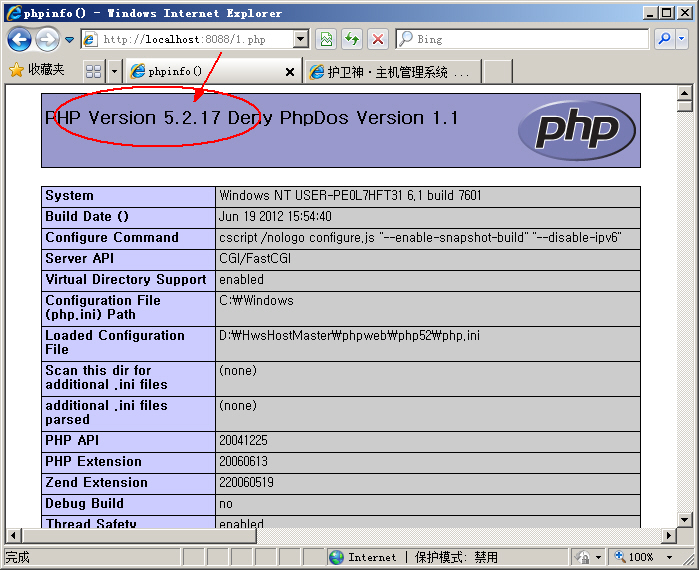
Task: Select the cscript /nologo configure.js value
Action: tap(420, 238)
